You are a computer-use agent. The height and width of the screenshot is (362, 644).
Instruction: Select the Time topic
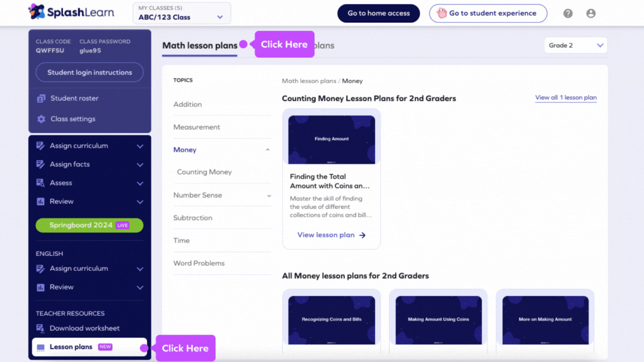click(x=181, y=241)
